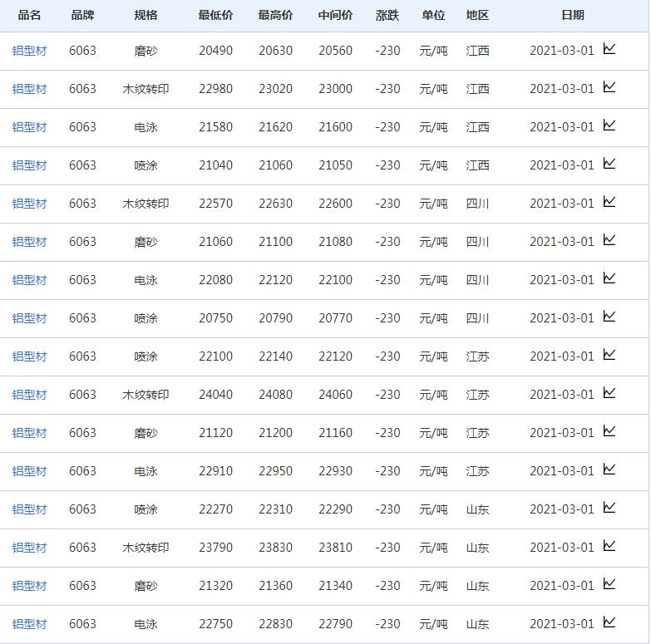Open trend chart icon for 江苏 喷涂 row
651x644 pixels.
coord(609,355)
